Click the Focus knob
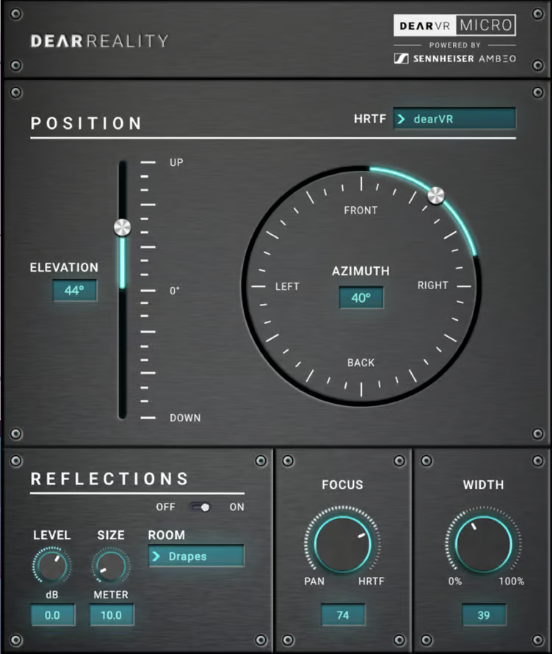This screenshot has height=654, width=552. (343, 544)
